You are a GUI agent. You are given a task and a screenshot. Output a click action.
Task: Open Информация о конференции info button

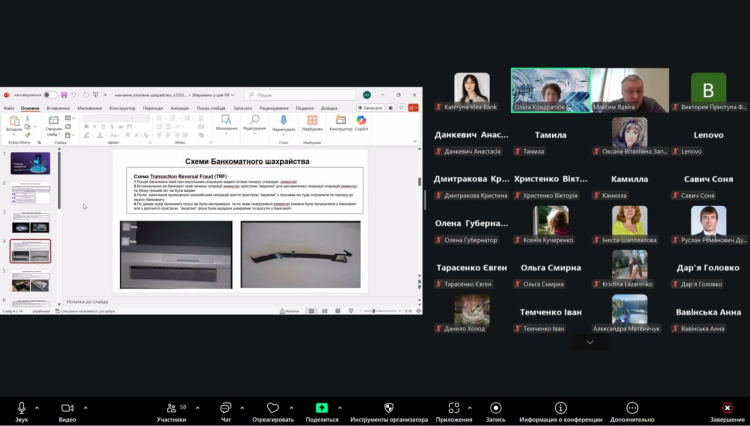(560, 408)
